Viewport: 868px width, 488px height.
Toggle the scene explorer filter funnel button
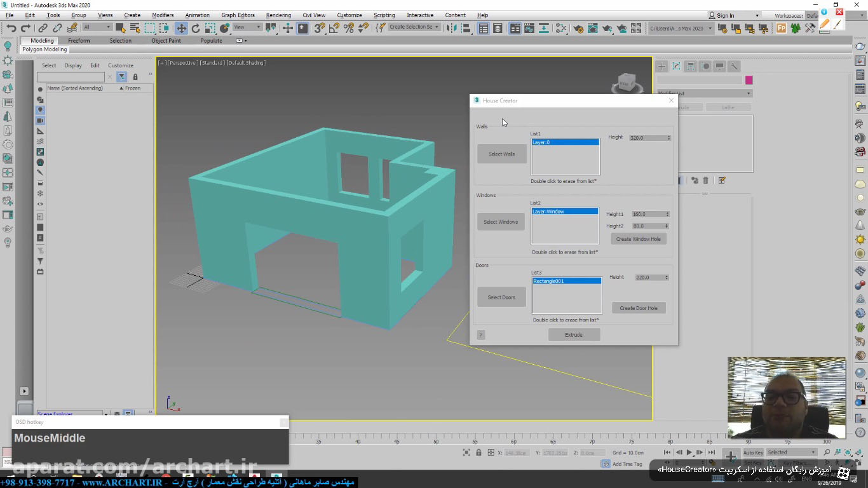point(121,77)
